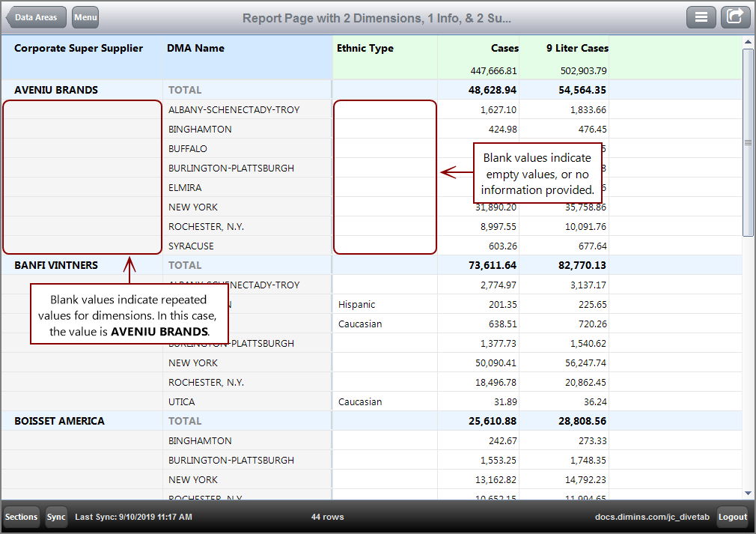The height and width of the screenshot is (534, 756).
Task: Click Cases value 48,628.94
Action: click(x=493, y=90)
